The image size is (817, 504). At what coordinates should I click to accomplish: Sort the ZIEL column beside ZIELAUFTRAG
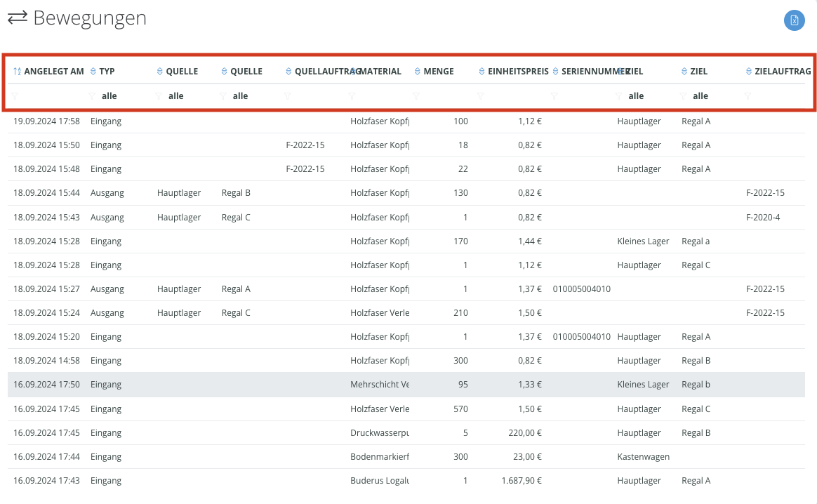click(x=684, y=72)
